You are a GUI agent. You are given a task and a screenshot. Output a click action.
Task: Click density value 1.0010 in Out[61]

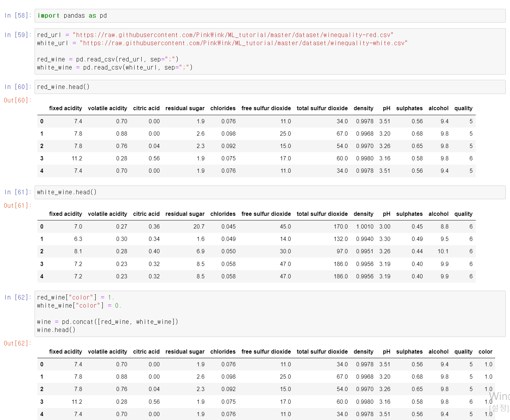click(365, 226)
